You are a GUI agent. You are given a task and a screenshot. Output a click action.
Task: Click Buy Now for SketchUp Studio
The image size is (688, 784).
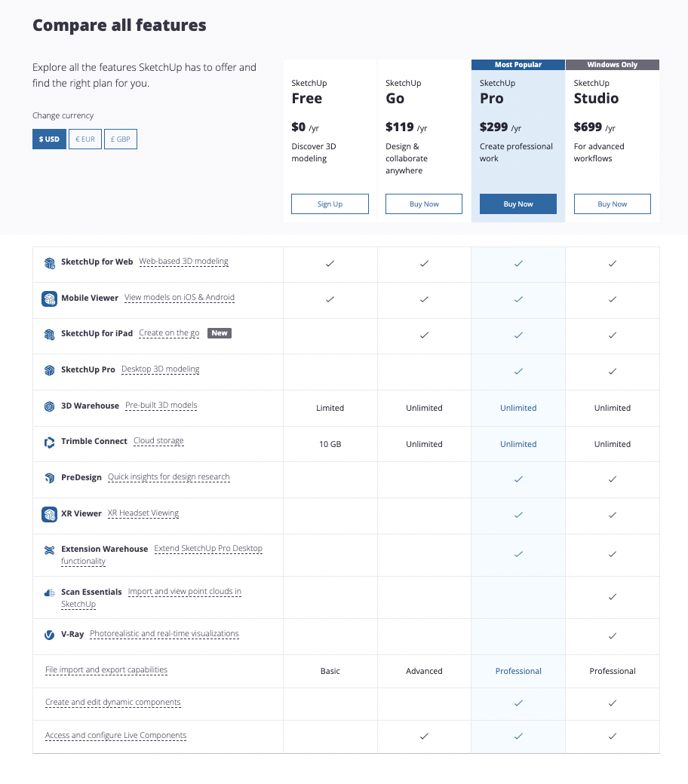(x=612, y=204)
